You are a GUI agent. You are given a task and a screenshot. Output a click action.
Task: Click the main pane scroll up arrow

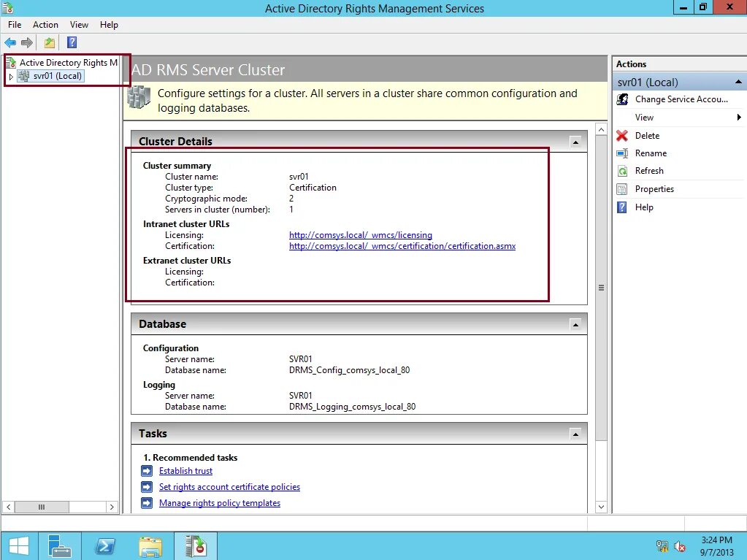[601, 129]
